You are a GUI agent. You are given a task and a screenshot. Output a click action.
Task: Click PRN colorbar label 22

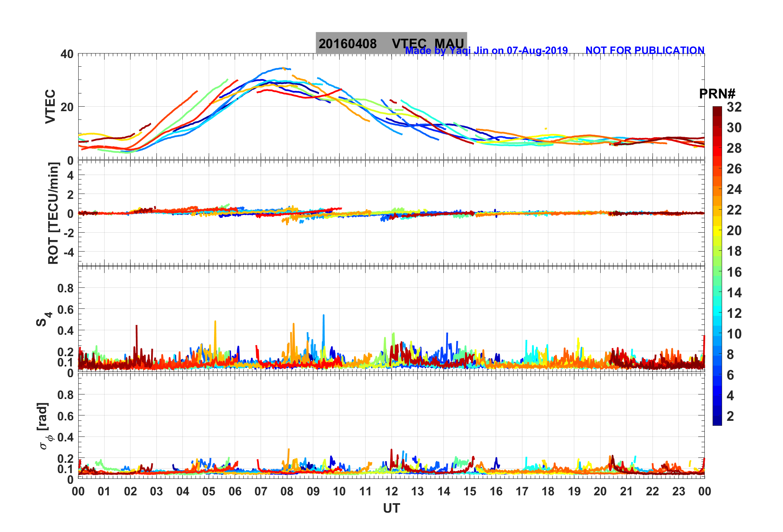coord(734,210)
